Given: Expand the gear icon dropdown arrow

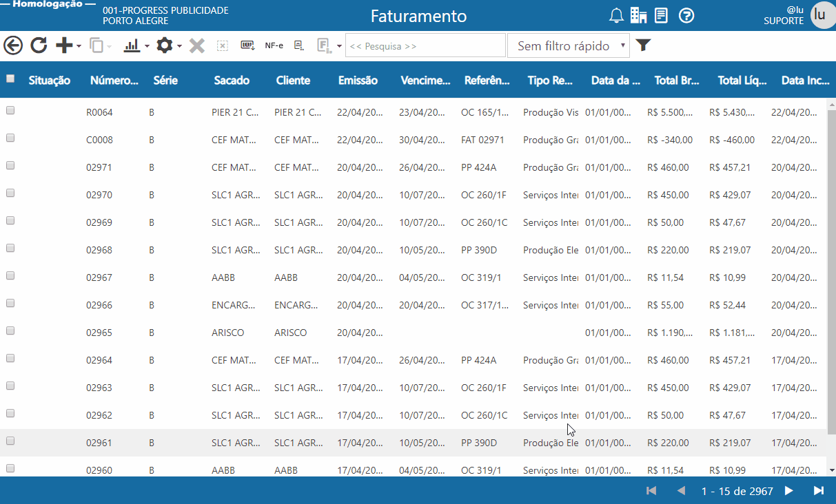Looking at the screenshot, I should pos(179,46).
